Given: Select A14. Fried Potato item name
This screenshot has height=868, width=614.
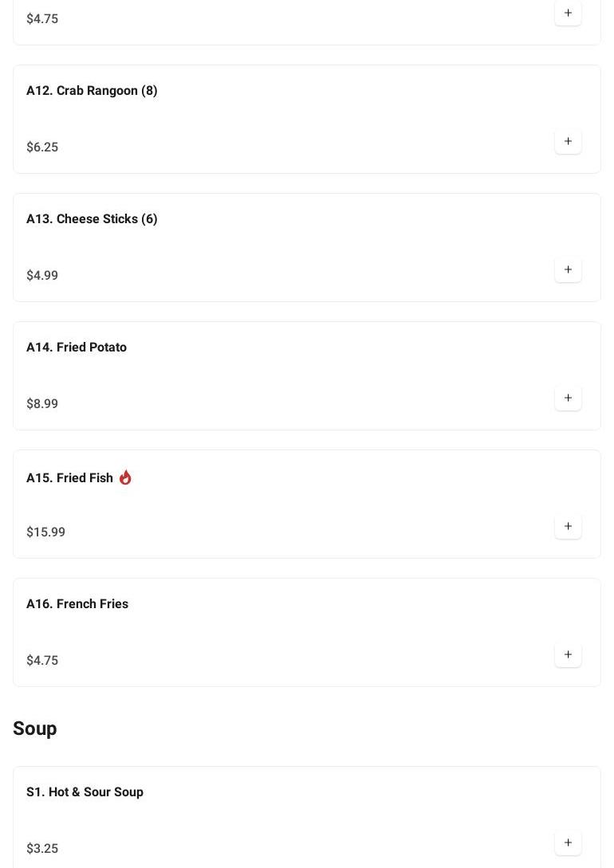Looking at the screenshot, I should pyautogui.click(x=77, y=348).
